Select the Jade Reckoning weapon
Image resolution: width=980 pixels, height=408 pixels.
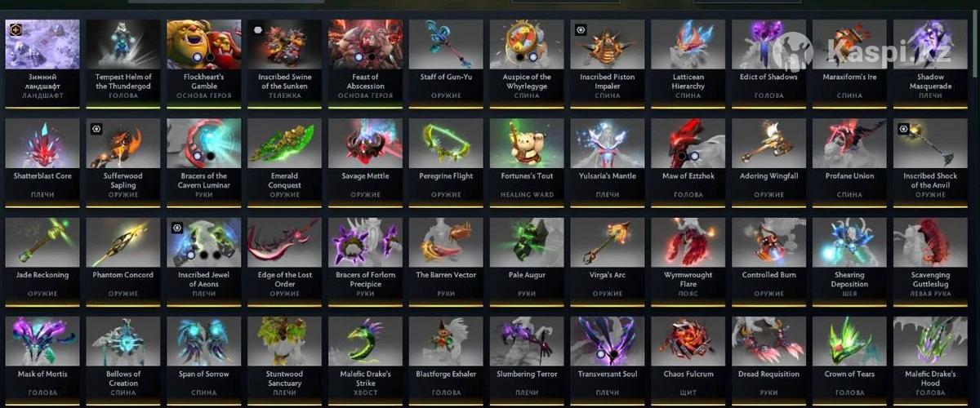[x=42, y=258]
